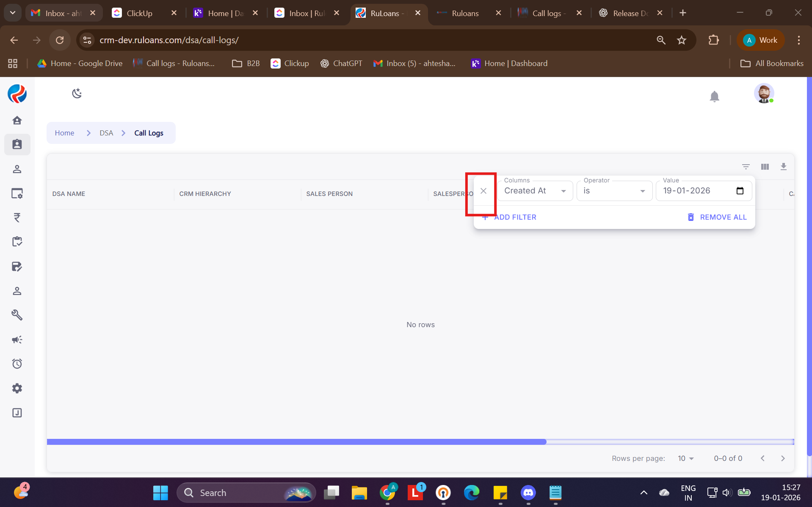This screenshot has height=507, width=812.
Task: Open the rupee payments sidebar icon
Action: click(17, 218)
